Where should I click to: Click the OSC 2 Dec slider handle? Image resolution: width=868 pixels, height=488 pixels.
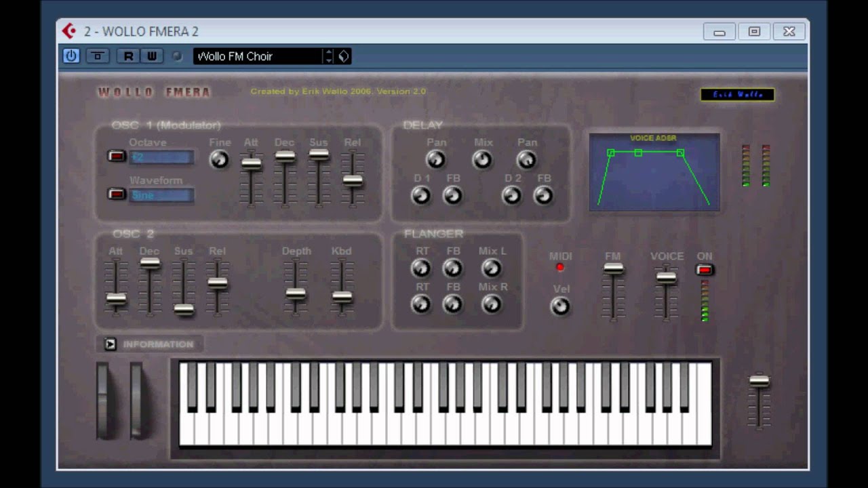click(x=150, y=264)
